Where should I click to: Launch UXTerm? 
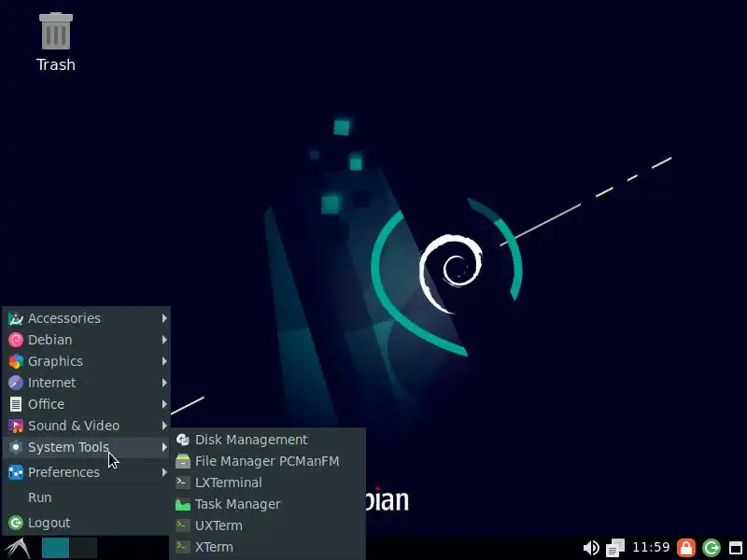coord(268,525)
